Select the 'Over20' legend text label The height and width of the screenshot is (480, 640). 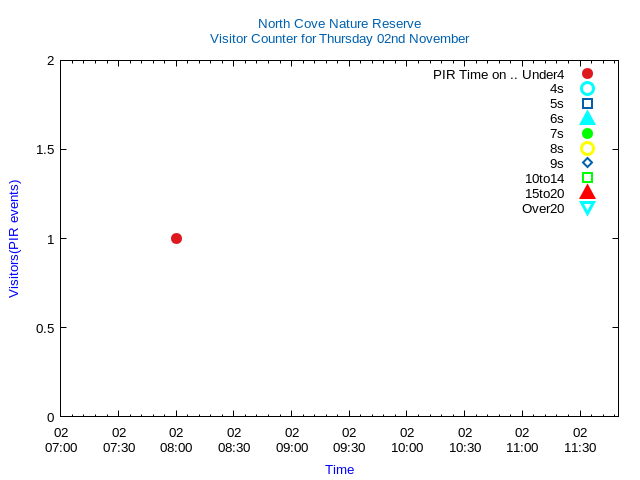click(x=543, y=208)
